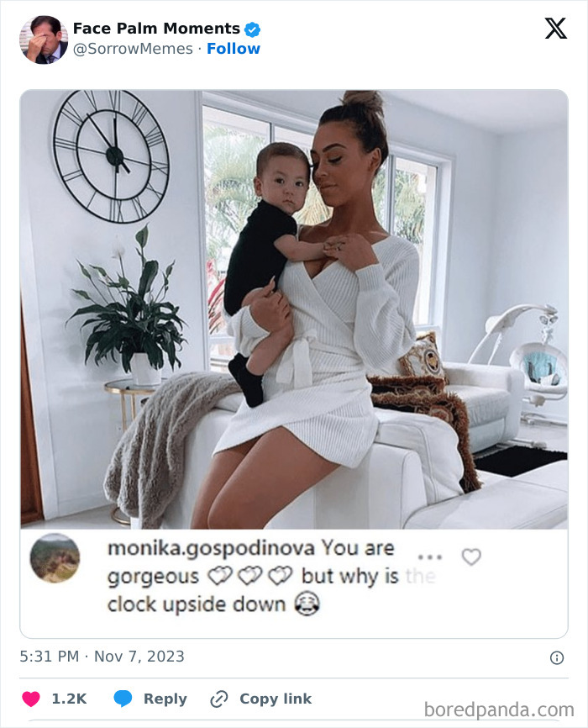Open the @SorrowMemes handle link
Image resolution: width=588 pixels, height=728 pixels.
pos(133,49)
